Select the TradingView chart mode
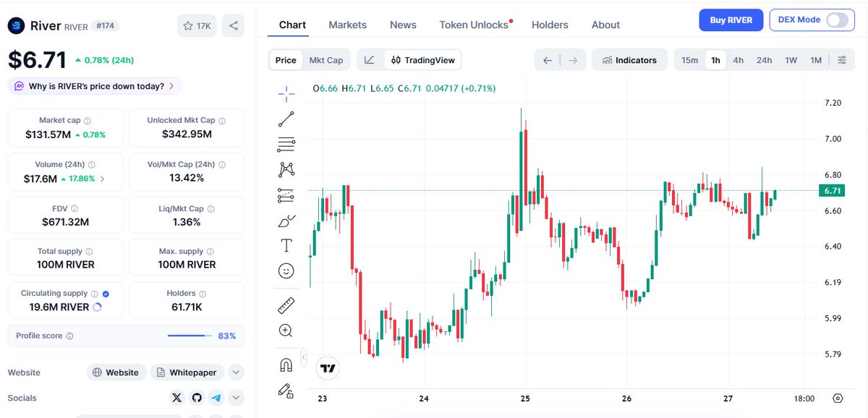 422,60
